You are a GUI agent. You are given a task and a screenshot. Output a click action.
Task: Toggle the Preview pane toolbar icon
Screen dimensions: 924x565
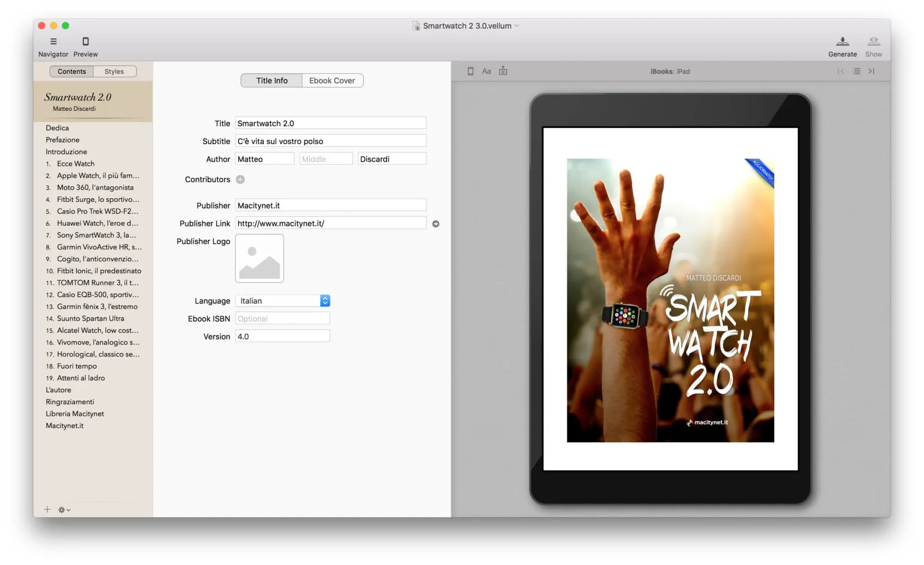(x=86, y=42)
